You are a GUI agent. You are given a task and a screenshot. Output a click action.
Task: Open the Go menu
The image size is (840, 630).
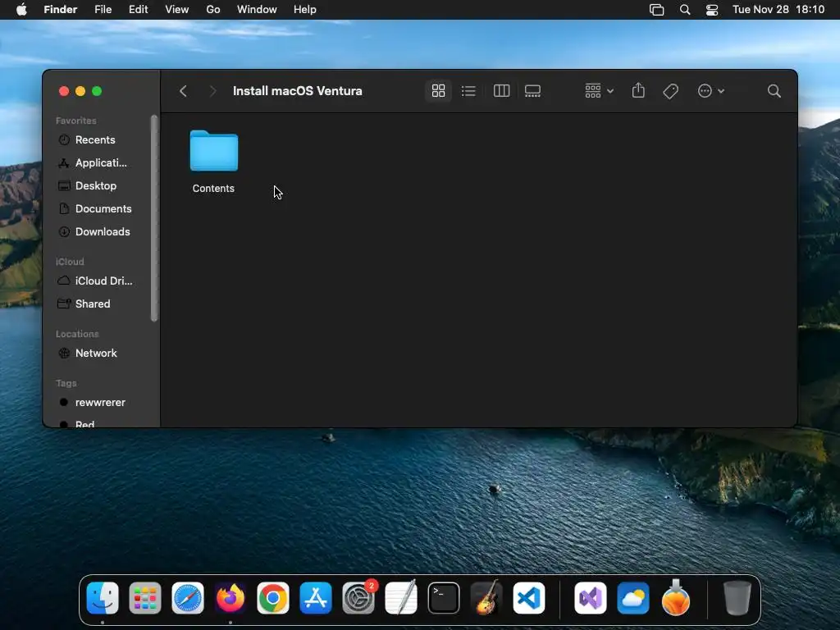point(213,10)
